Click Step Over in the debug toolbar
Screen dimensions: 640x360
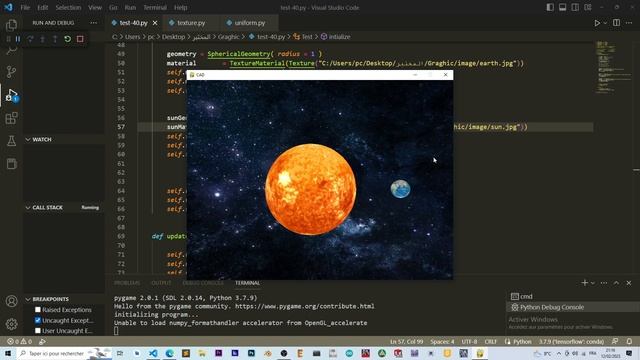click(x=31, y=39)
